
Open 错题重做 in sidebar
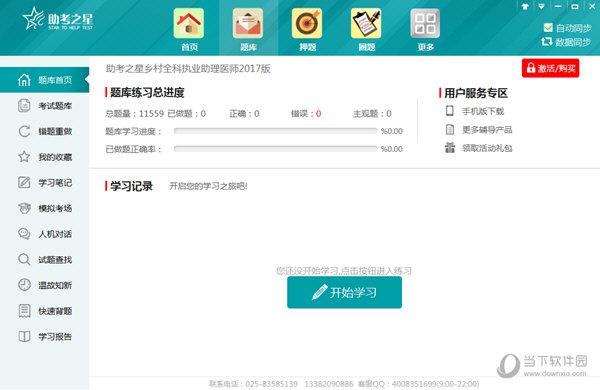pos(45,131)
